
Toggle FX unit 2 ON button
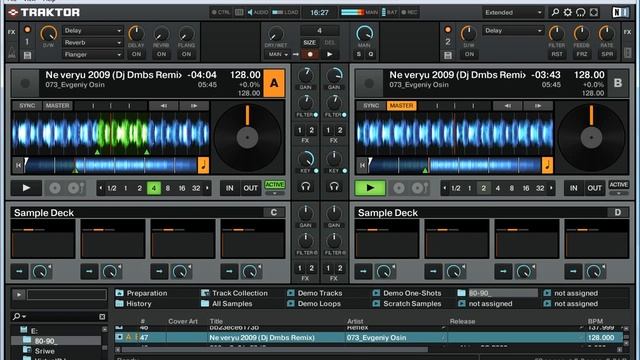pos(469,54)
